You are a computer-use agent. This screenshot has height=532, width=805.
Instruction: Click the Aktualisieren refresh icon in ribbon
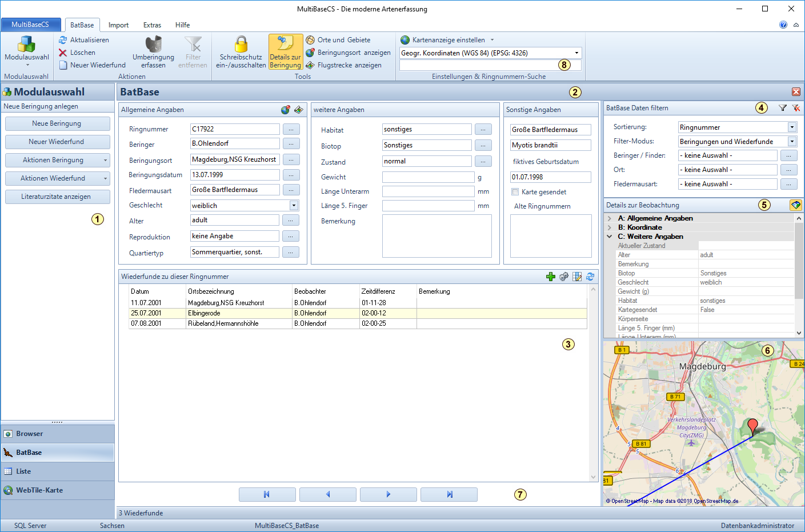[x=63, y=40]
